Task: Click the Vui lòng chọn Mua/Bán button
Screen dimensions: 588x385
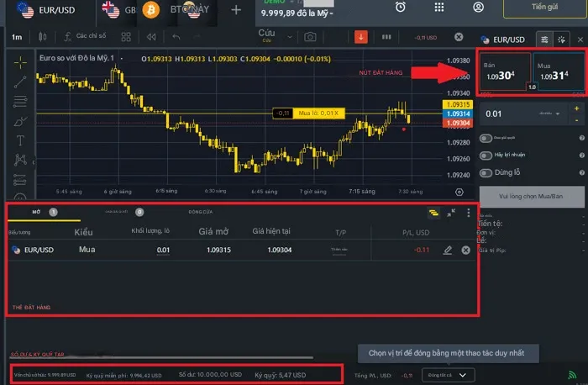Action: (532, 196)
